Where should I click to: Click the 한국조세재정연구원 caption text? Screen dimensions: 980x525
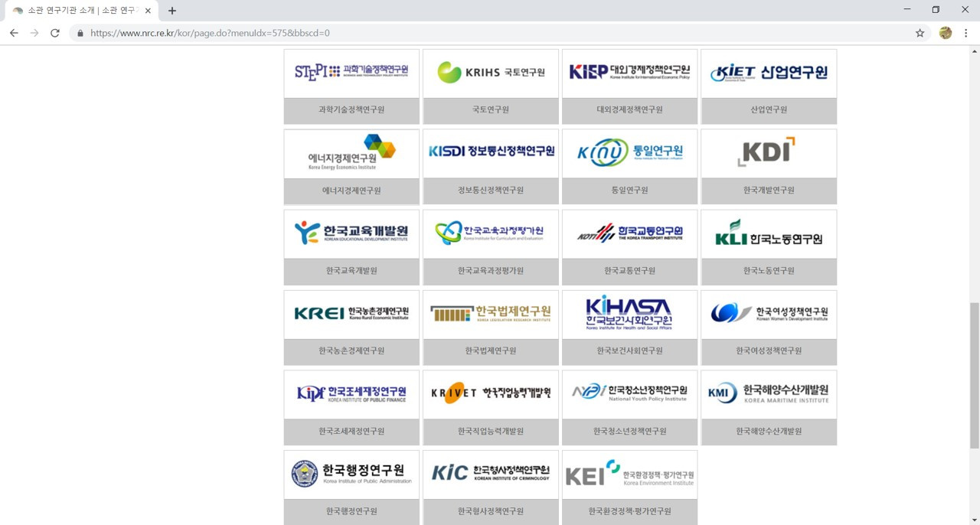(x=351, y=431)
